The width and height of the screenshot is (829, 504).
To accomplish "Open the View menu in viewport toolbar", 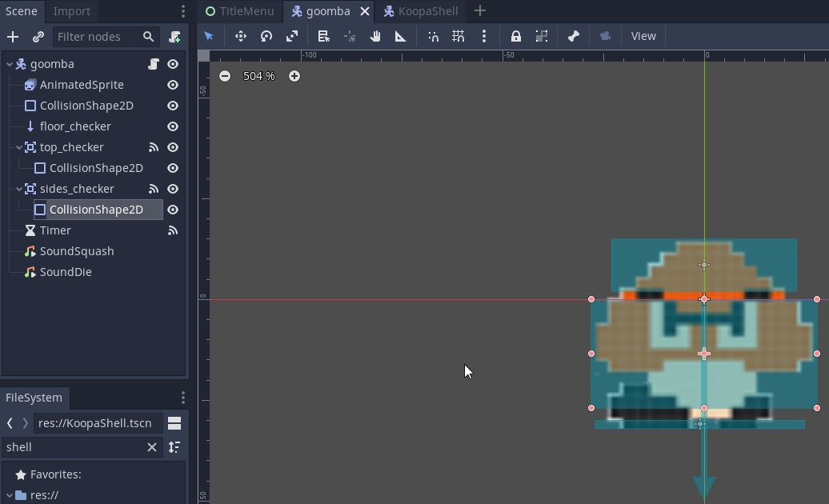I will click(643, 36).
